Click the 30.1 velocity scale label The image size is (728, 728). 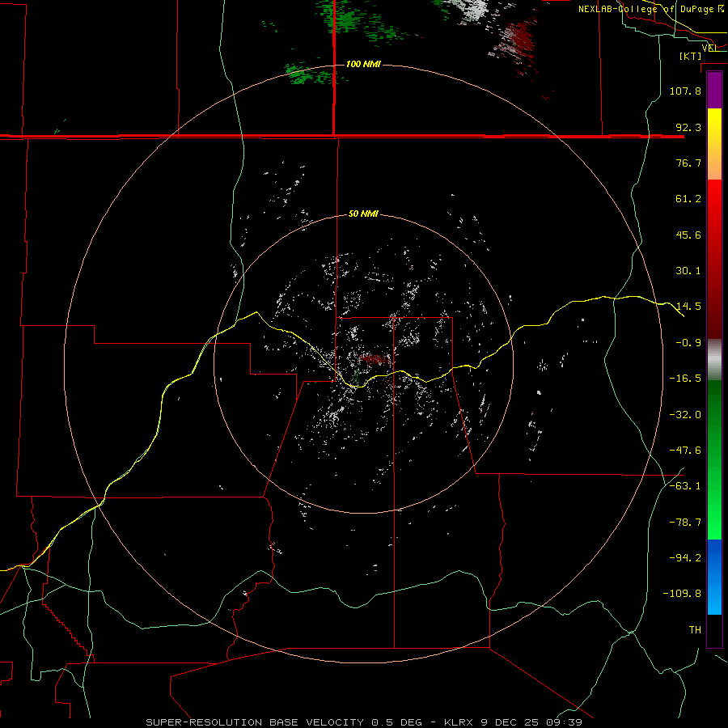688,271
